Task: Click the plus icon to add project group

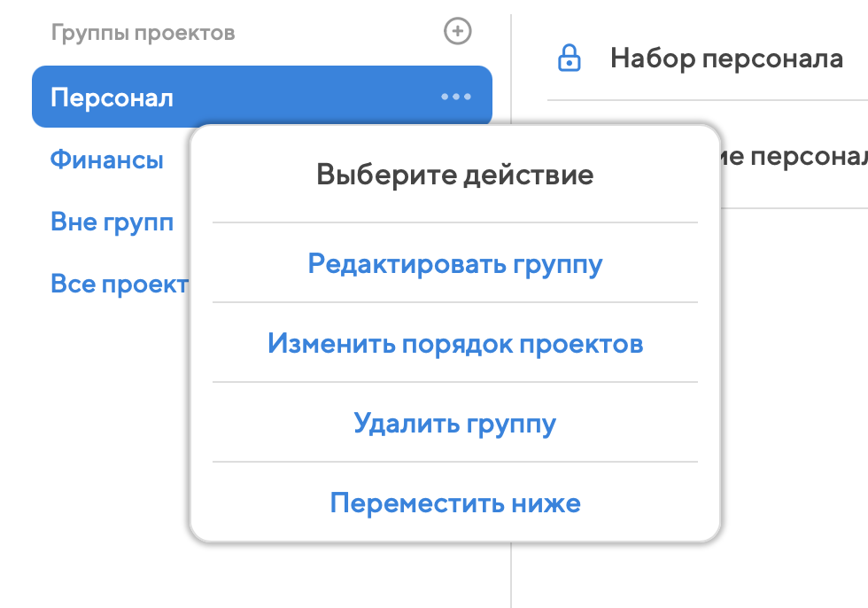Action: 457,33
